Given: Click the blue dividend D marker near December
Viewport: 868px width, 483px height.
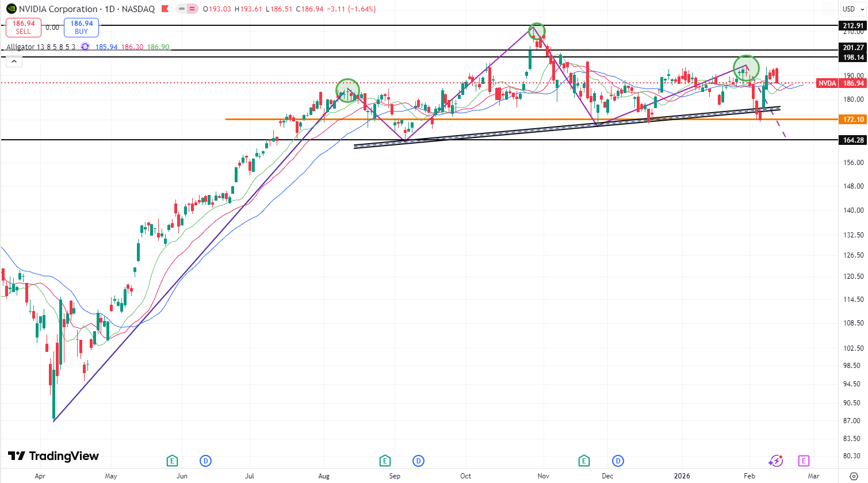Looking at the screenshot, I should point(618,461).
